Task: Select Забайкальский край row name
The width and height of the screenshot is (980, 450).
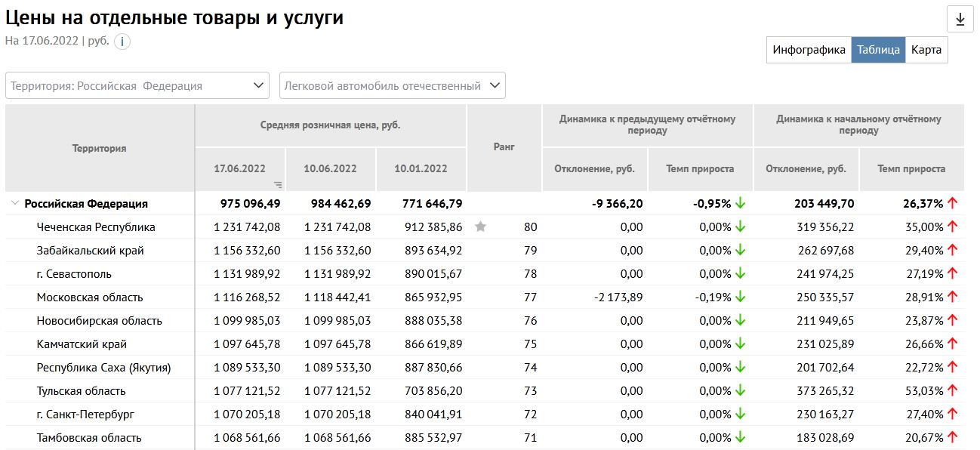Action: pos(90,251)
